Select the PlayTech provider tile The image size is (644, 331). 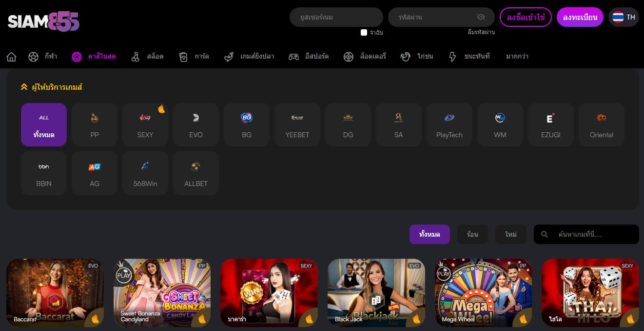tap(449, 124)
